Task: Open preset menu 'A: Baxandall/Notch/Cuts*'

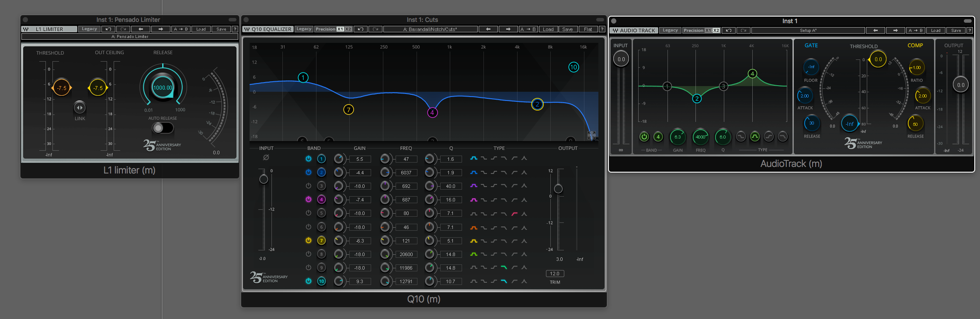Action: (430, 29)
